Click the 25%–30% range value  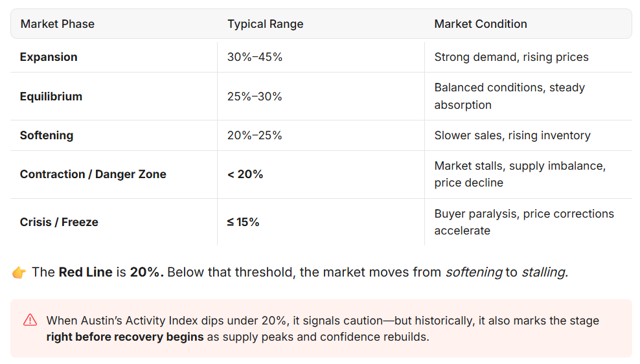255,97
